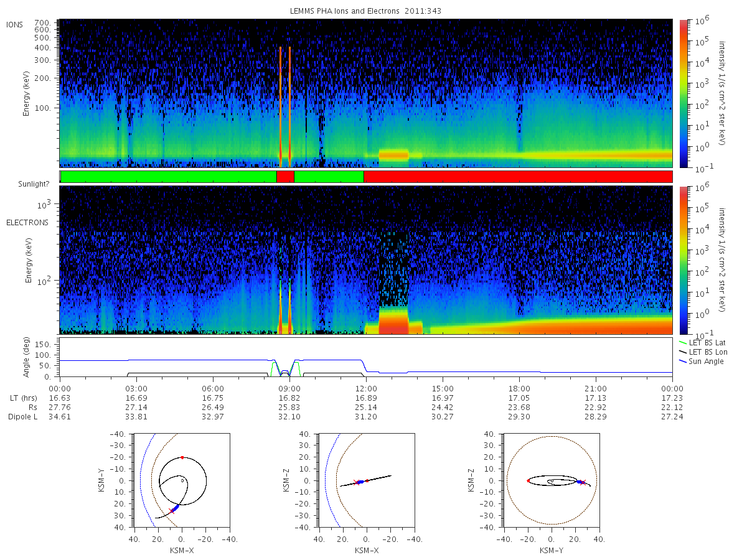Click the short red sunlight segment near 09:00

(285, 177)
